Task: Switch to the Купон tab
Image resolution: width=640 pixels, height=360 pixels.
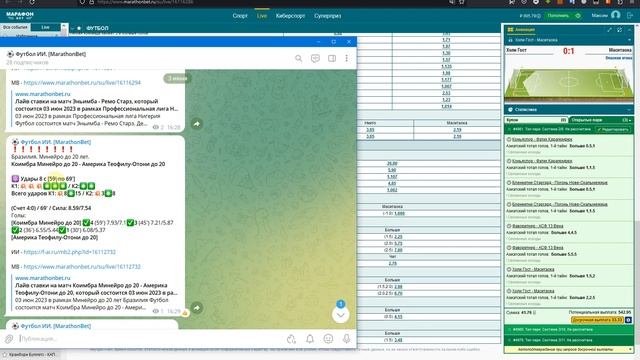Action: (x=536, y=120)
